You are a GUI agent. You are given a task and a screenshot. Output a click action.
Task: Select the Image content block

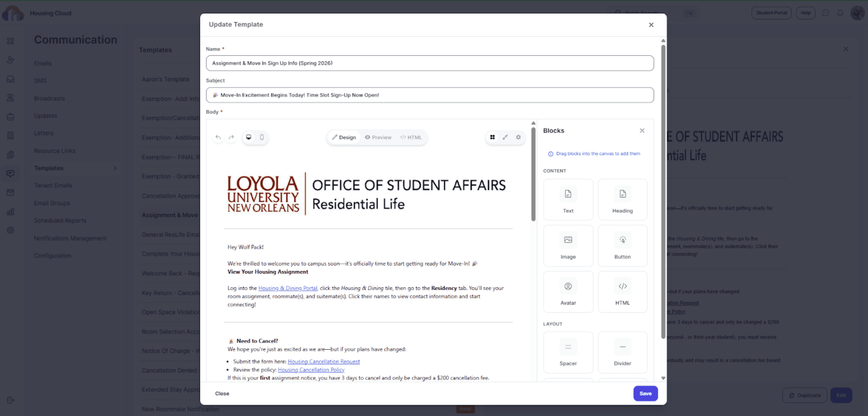point(568,246)
